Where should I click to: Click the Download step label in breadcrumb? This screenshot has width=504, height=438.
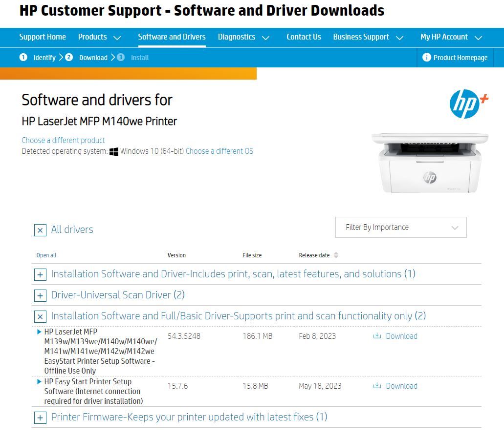93,58
